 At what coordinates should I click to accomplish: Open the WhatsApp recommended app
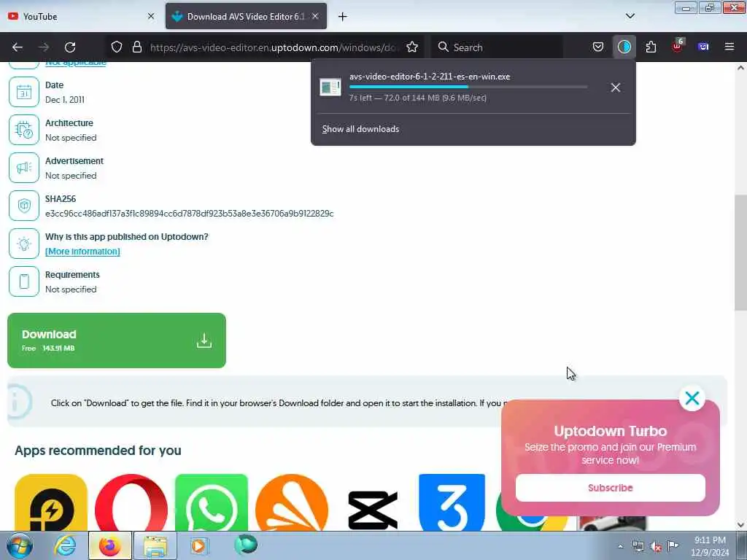pos(212,502)
